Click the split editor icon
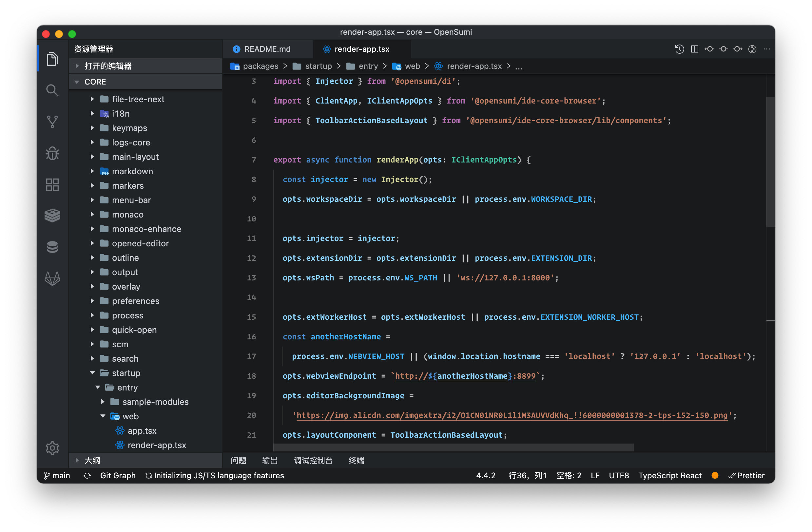 (x=694, y=49)
